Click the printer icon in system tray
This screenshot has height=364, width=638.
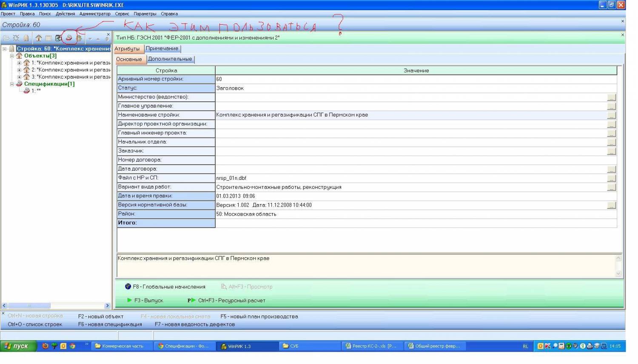point(590,346)
